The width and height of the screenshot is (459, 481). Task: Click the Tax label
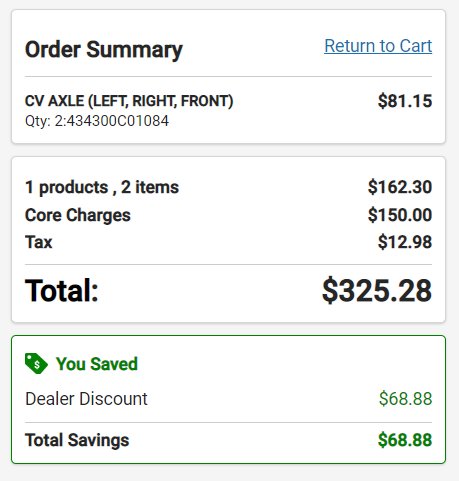coord(39,242)
